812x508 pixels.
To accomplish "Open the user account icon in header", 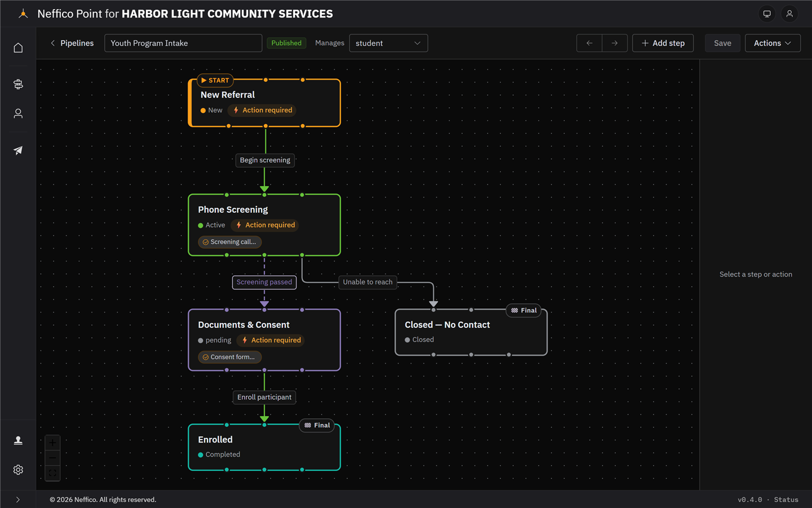I will [x=789, y=14].
